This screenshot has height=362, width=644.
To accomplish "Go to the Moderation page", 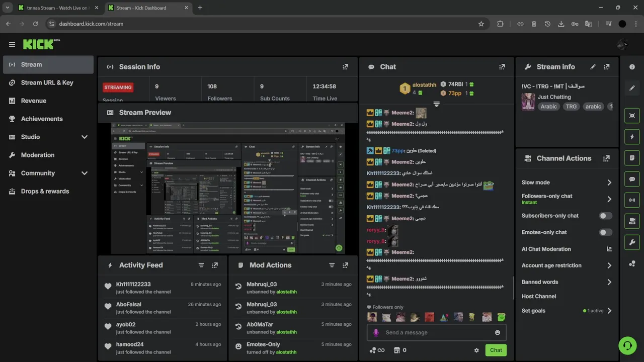I will pos(48,155).
